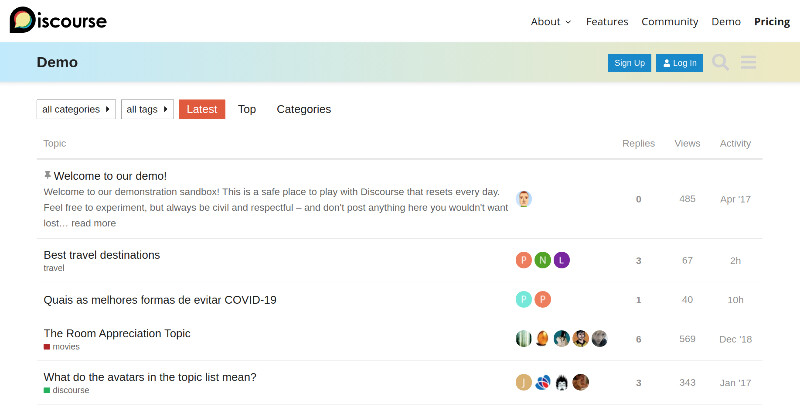Open the Pricing page

click(x=771, y=21)
